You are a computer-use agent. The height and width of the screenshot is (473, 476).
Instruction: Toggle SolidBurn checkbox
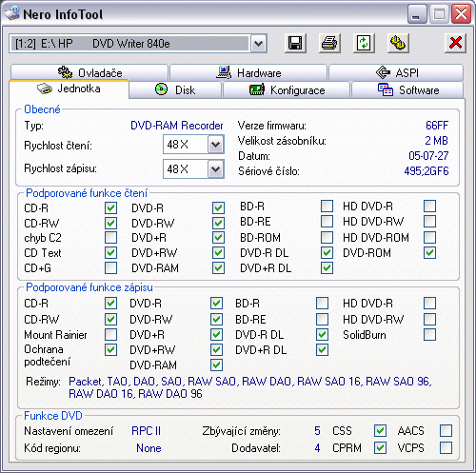tap(429, 335)
